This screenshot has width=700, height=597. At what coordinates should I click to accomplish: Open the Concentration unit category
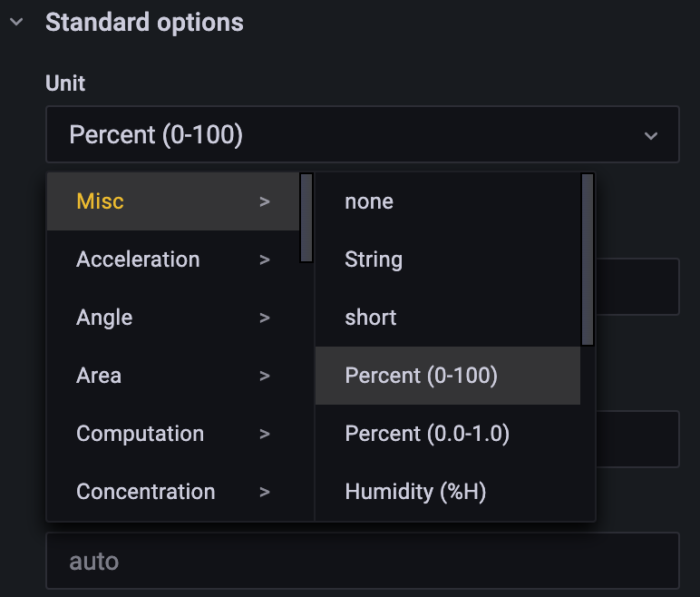click(x=145, y=492)
